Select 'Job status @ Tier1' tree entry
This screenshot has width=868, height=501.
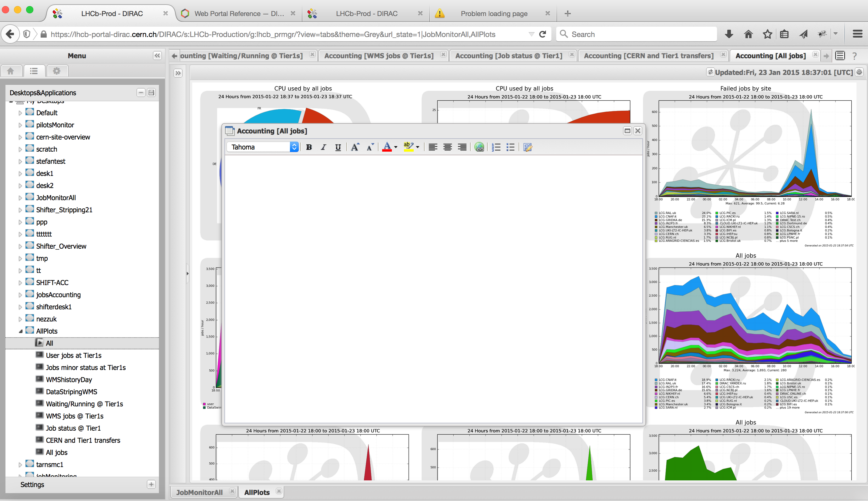(x=73, y=429)
